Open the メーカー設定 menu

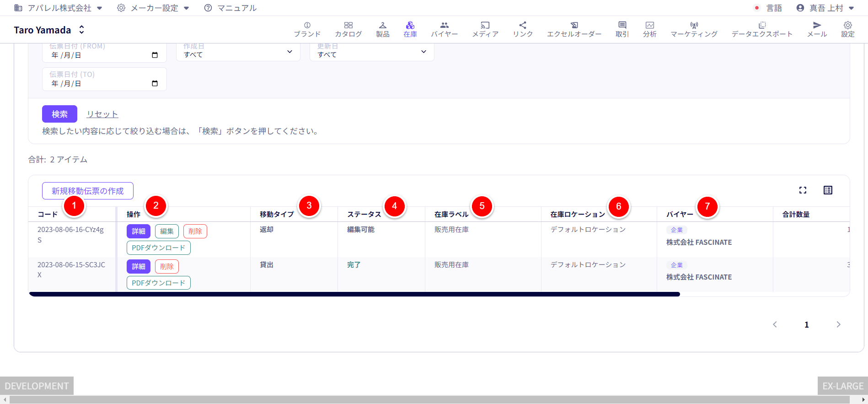[153, 8]
